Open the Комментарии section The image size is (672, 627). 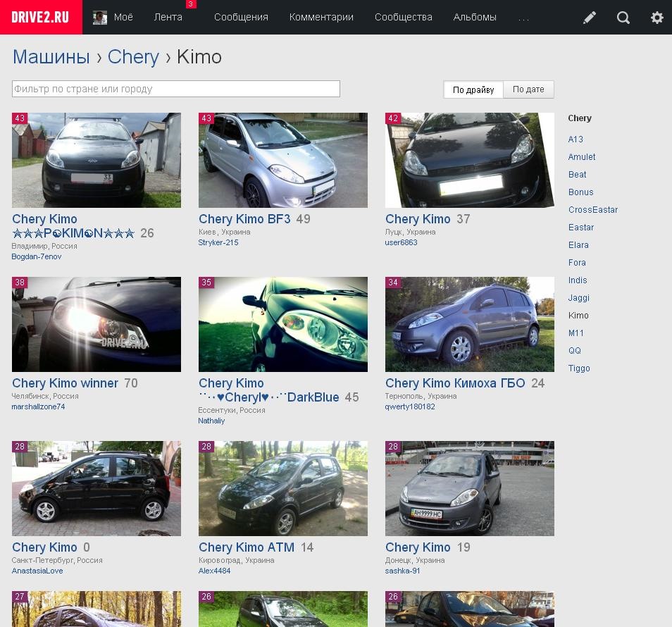point(321,17)
